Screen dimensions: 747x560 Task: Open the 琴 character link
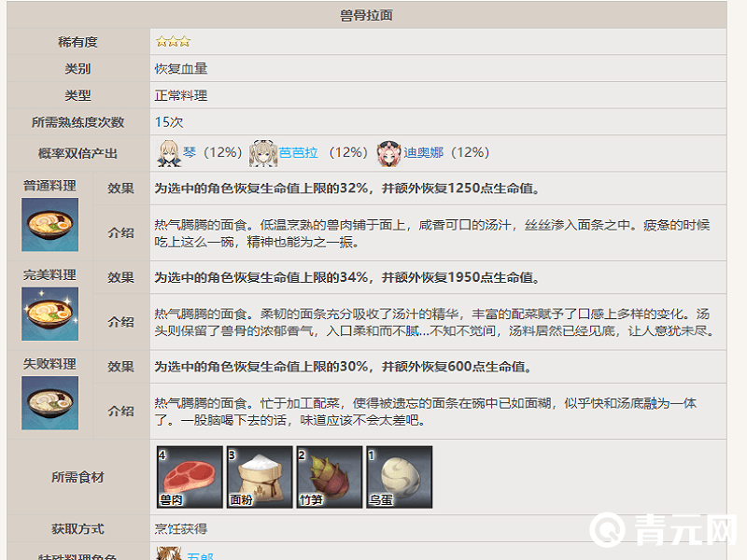(x=190, y=152)
